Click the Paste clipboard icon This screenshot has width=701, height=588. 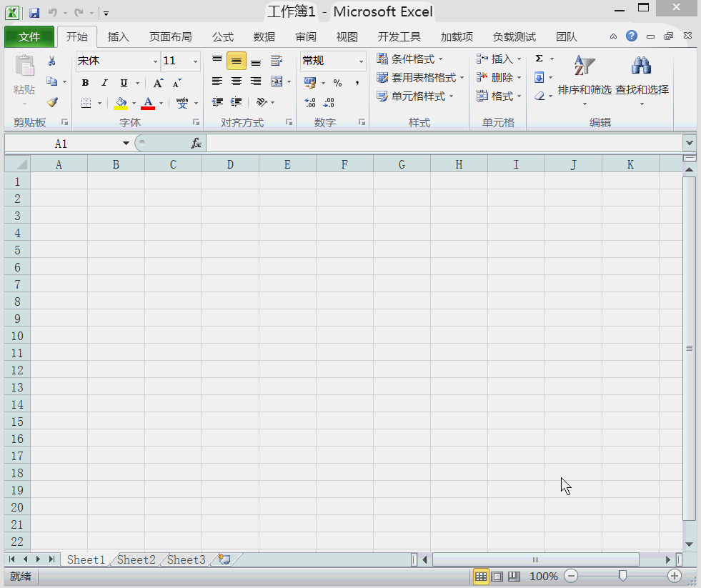[x=24, y=66]
